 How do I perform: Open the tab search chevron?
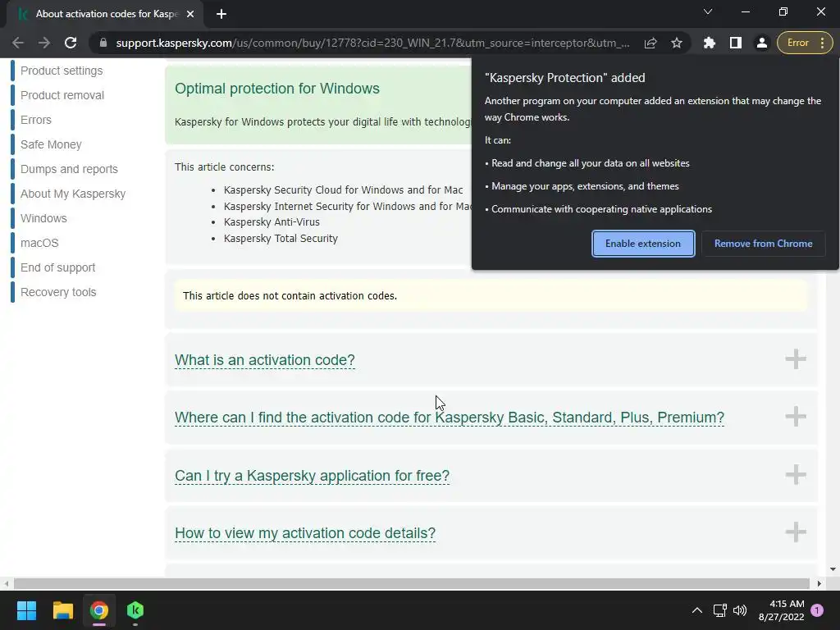(708, 11)
